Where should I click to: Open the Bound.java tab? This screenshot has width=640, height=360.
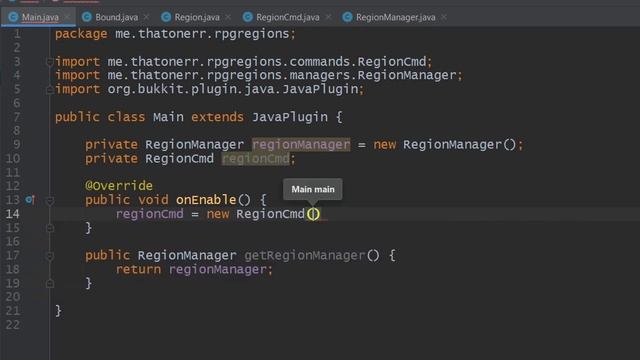[x=116, y=17]
